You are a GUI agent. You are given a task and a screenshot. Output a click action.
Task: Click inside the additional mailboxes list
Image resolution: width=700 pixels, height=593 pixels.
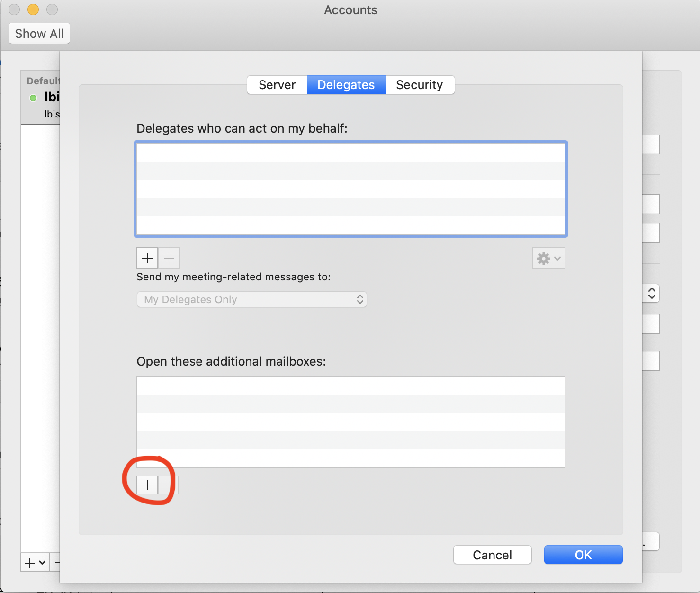click(350, 422)
